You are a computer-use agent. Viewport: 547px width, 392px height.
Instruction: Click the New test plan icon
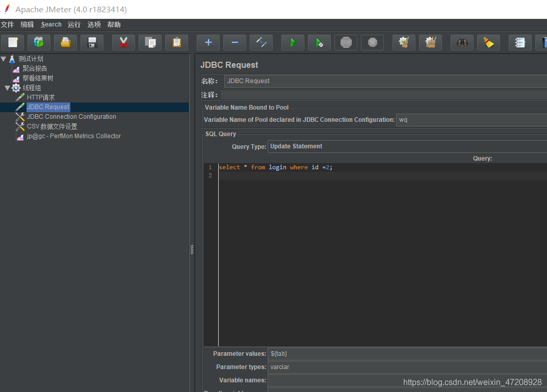pos(13,42)
